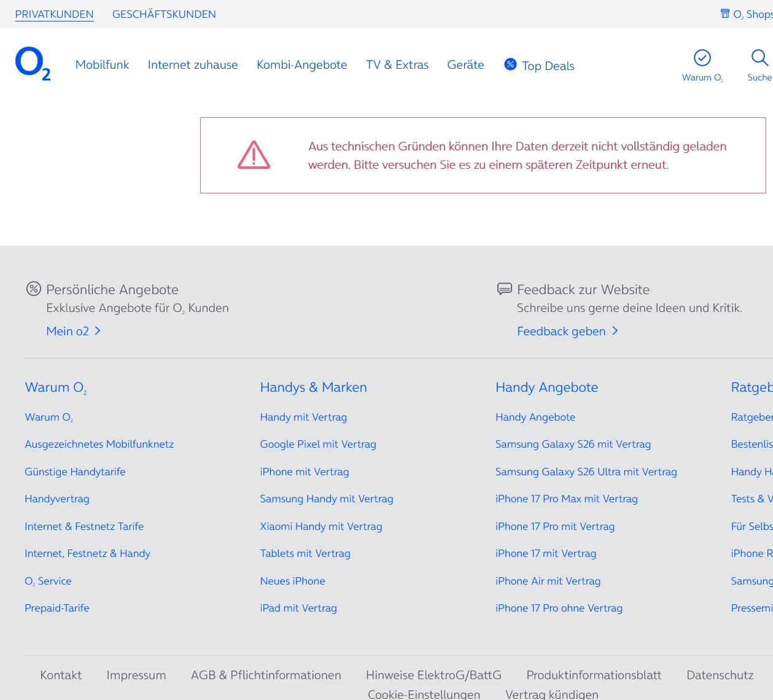Open iPhone 17 Pro ohne Vertrag link

[x=559, y=608]
